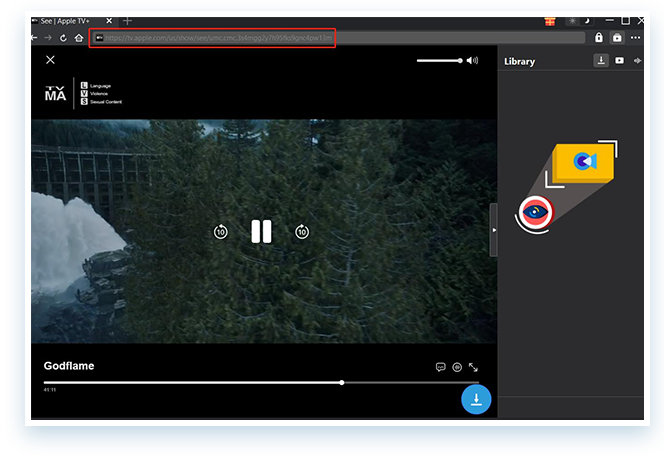
Task: Open a new tab with plus button
Action: click(127, 21)
